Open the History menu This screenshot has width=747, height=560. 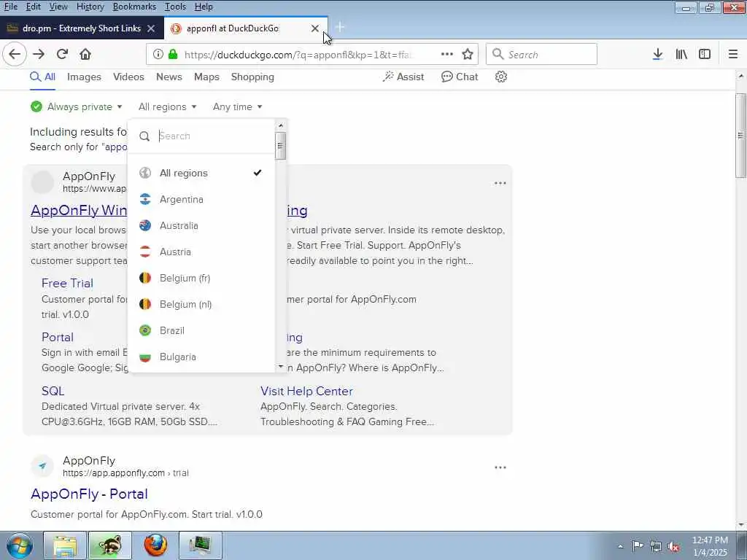click(x=90, y=7)
